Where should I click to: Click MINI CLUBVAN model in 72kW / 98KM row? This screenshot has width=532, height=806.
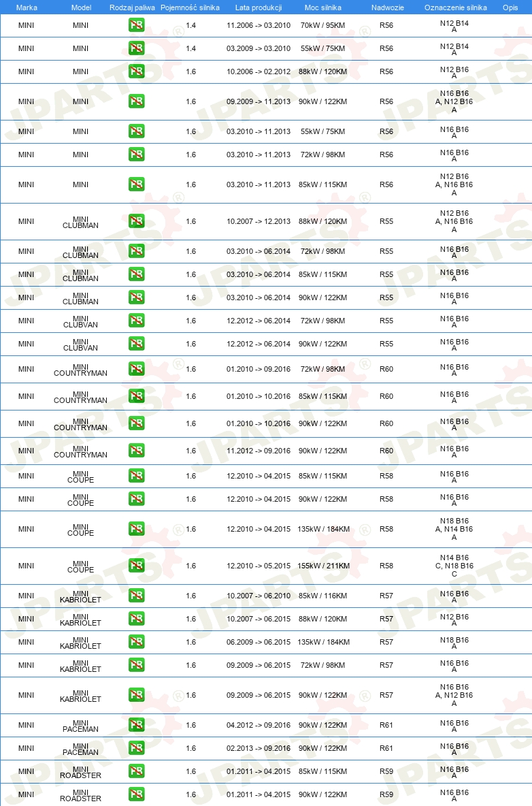tap(81, 321)
